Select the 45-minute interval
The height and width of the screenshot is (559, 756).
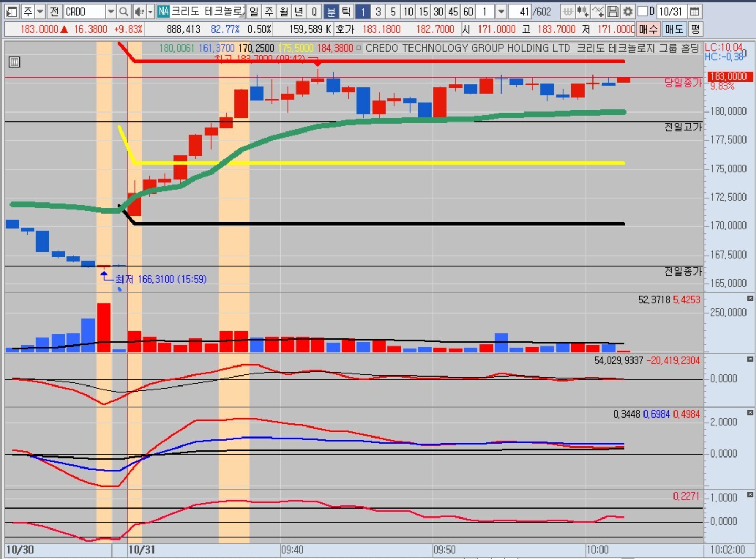pos(453,11)
